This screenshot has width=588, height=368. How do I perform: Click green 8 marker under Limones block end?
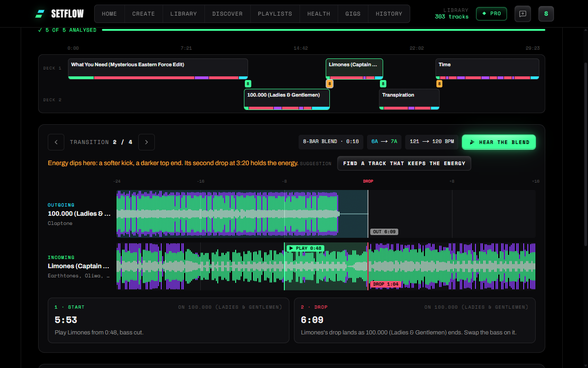(383, 84)
